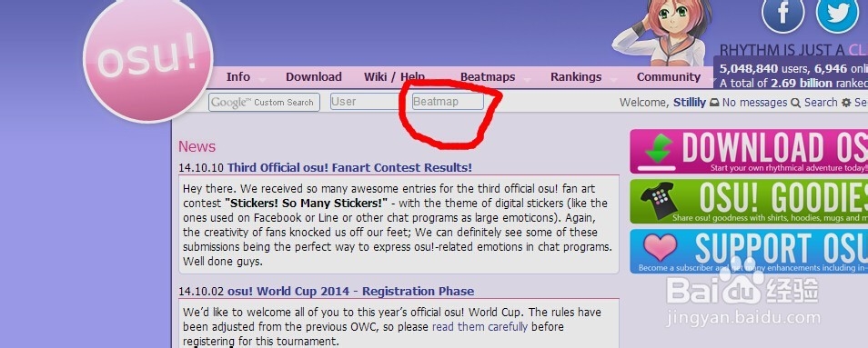Follow the 'read them carefully' link

point(479,326)
